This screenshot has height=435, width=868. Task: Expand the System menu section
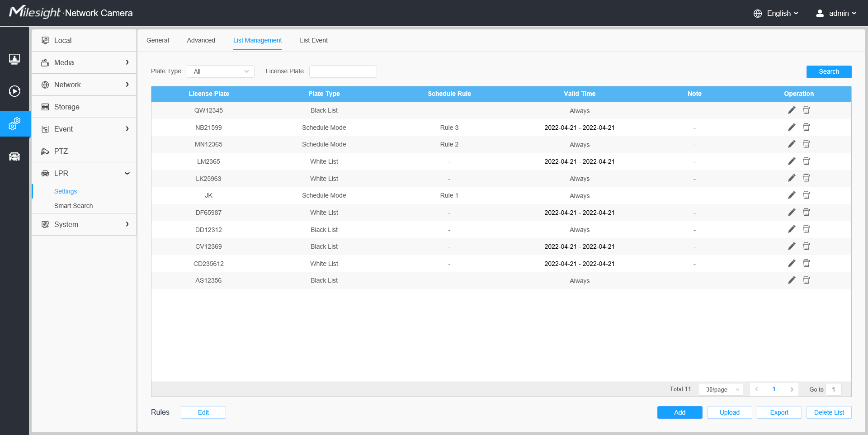pyautogui.click(x=84, y=224)
